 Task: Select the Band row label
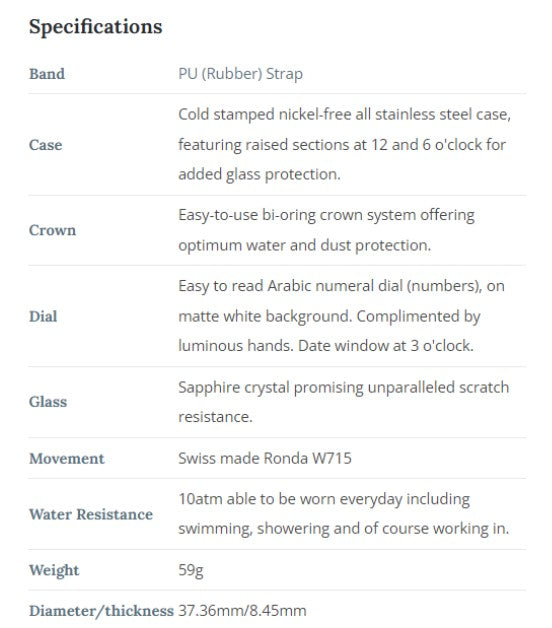tap(47, 74)
